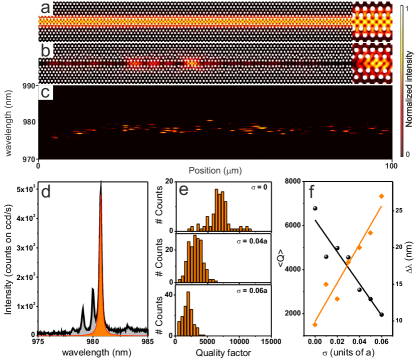Click the panel label letter a
The image size is (416, 360).
click(x=46, y=8)
